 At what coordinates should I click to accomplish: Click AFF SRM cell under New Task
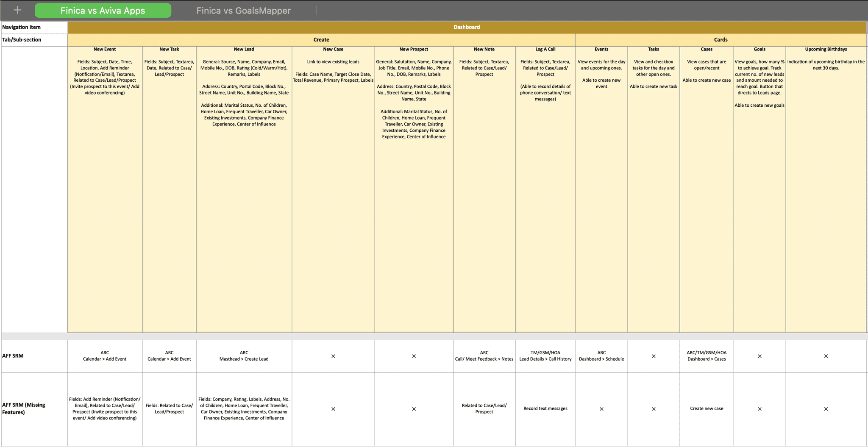(x=169, y=356)
